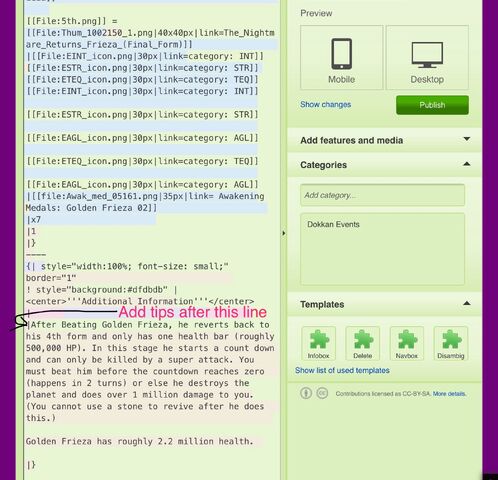Publish the page edits
Image resolution: width=498 pixels, height=480 pixels.
click(x=432, y=105)
